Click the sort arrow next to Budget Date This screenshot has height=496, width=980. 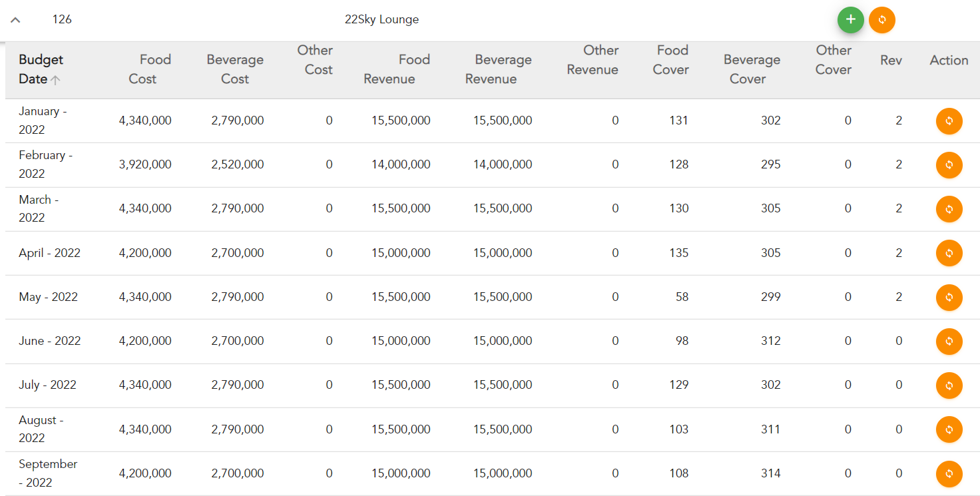[56, 80]
